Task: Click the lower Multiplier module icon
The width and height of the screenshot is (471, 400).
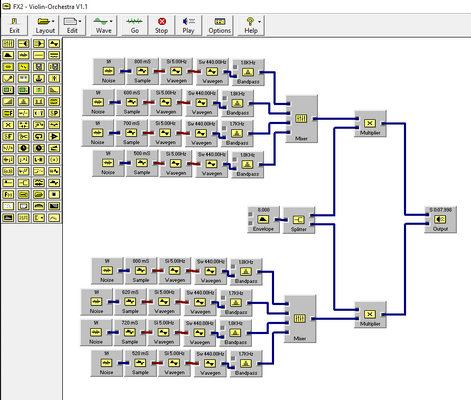Action: (370, 314)
